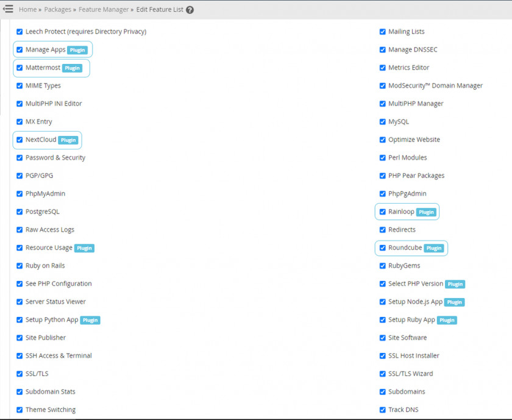Toggle PhpMyAdmin checkbox
Viewport: 512px width, 420px height.
[x=20, y=194]
